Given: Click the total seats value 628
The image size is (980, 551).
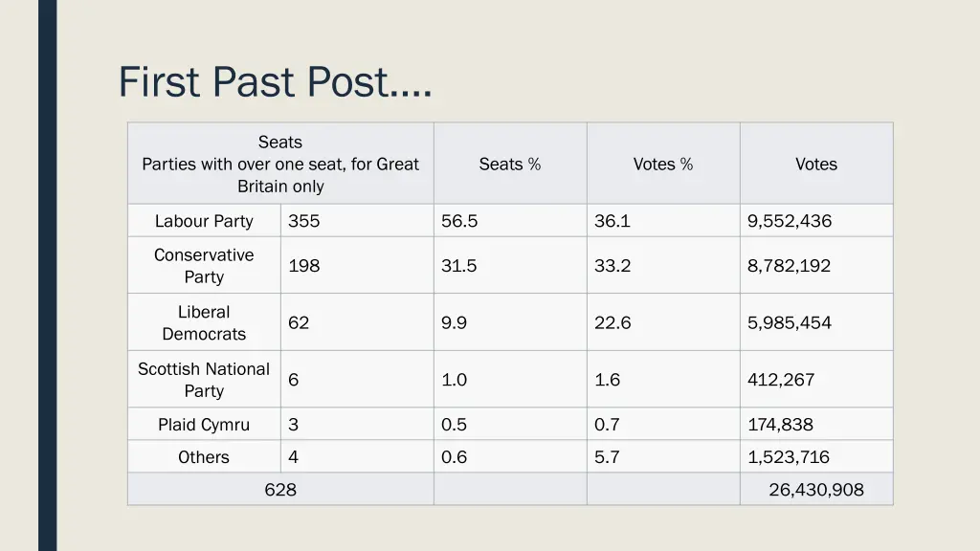Looking at the screenshot, I should tap(280, 489).
